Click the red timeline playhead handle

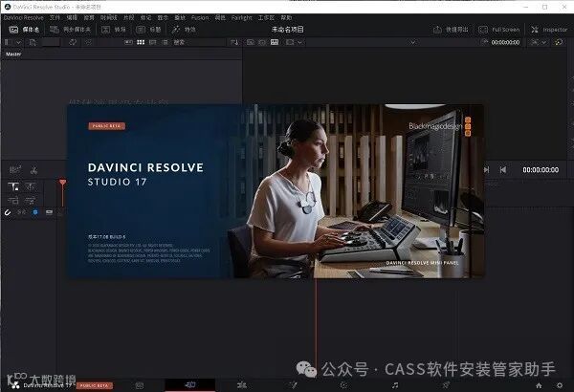point(62,183)
